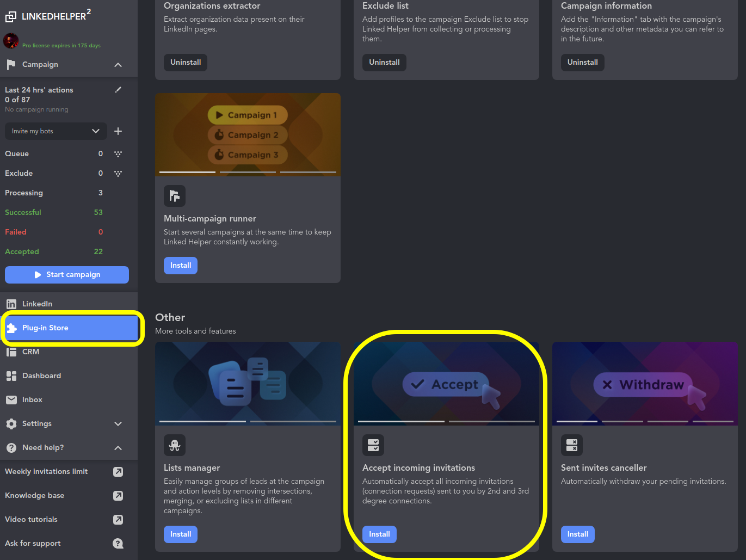Uninstall Campaign information plug-in
The image size is (746, 560).
click(583, 63)
